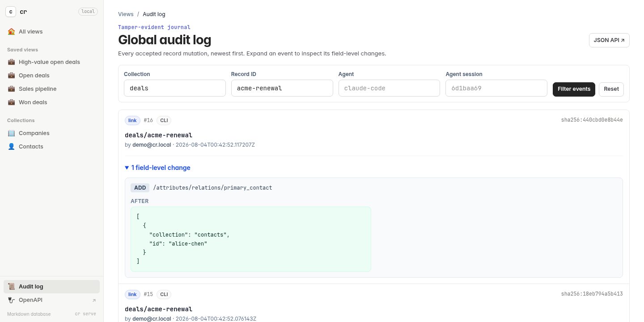This screenshot has width=644, height=322.
Task: Click the AFTER JSON code block
Action: (x=251, y=239)
